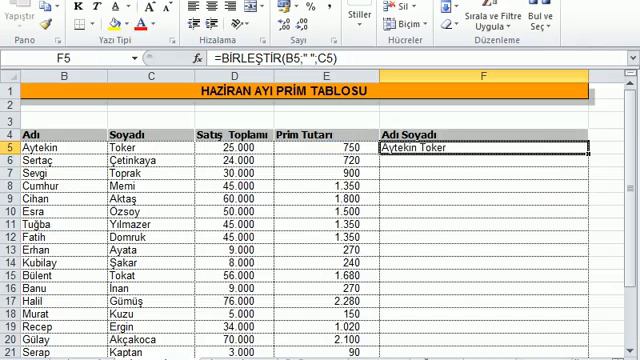Open fill color dropdown arrow
The image size is (640, 360).
coord(127,24)
